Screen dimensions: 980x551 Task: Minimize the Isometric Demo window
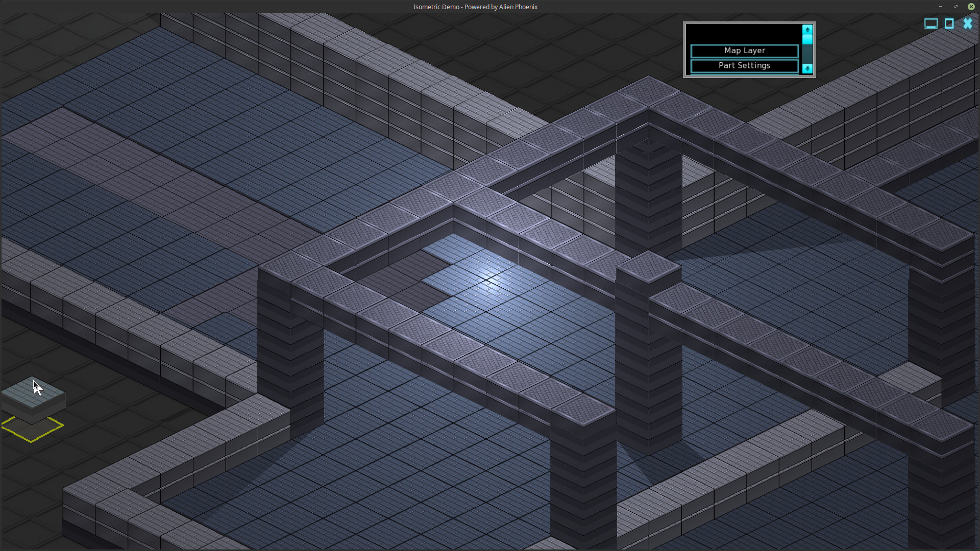coord(940,7)
